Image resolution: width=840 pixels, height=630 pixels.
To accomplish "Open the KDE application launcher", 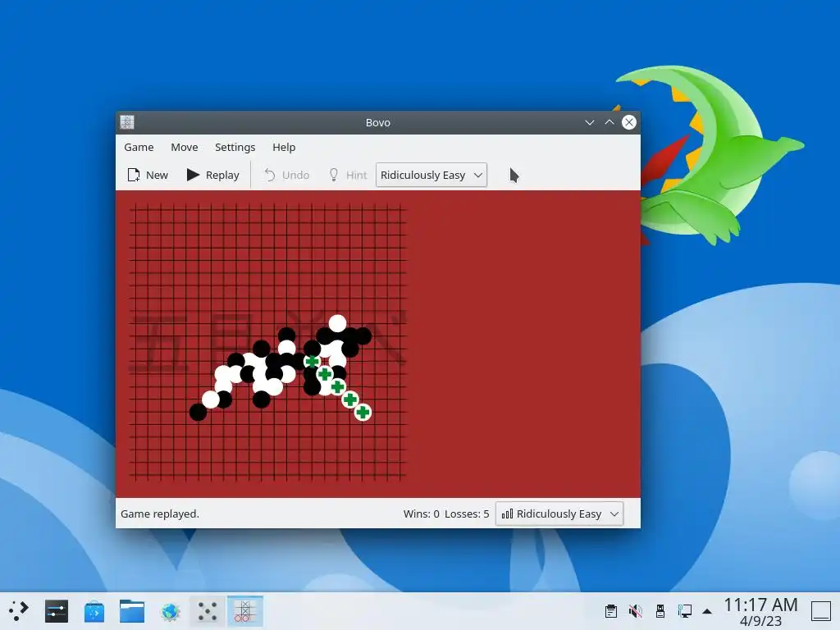I will tap(19, 610).
